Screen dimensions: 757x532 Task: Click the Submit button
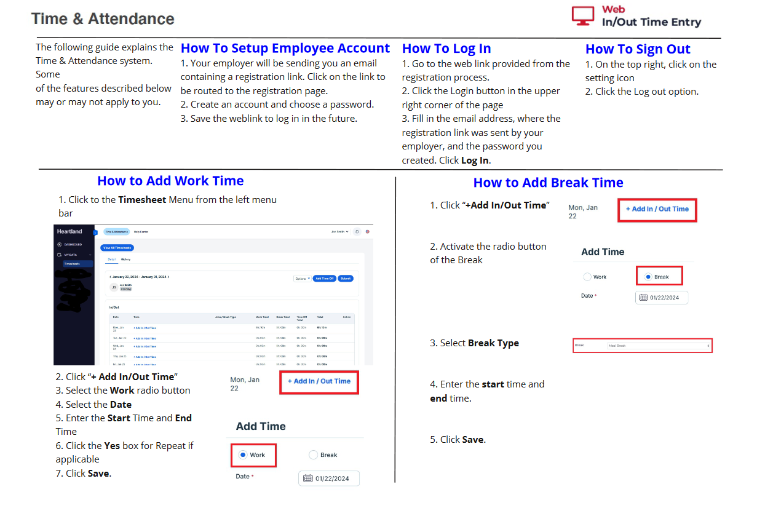[346, 279]
